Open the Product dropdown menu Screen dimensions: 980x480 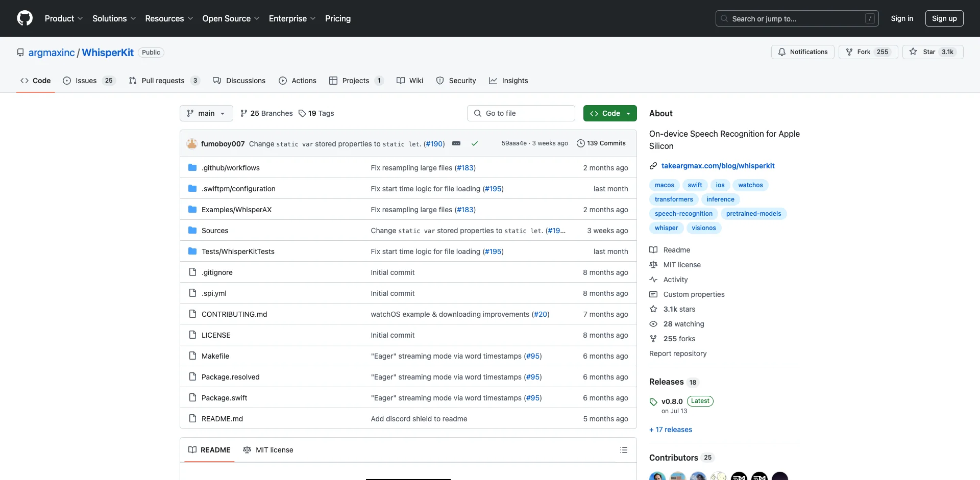pos(64,18)
